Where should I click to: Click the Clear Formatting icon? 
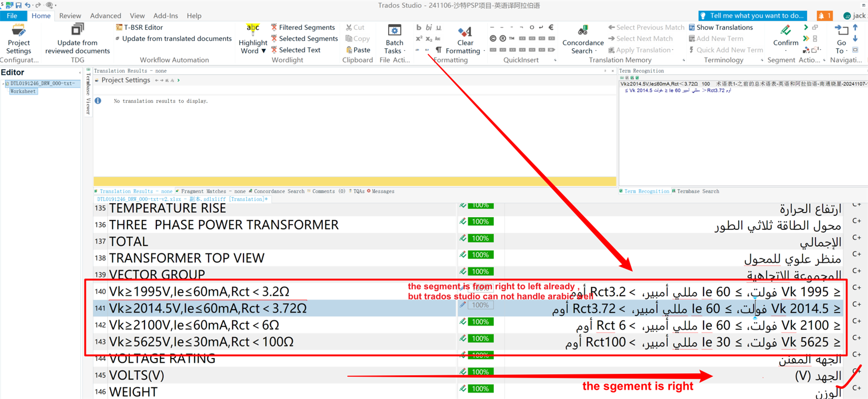(x=465, y=31)
